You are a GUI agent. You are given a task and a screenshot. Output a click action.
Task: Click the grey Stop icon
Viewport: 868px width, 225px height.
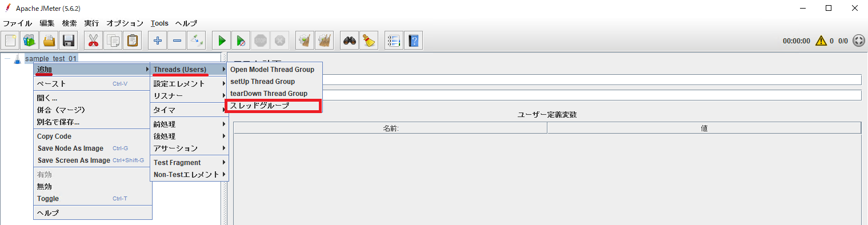261,41
